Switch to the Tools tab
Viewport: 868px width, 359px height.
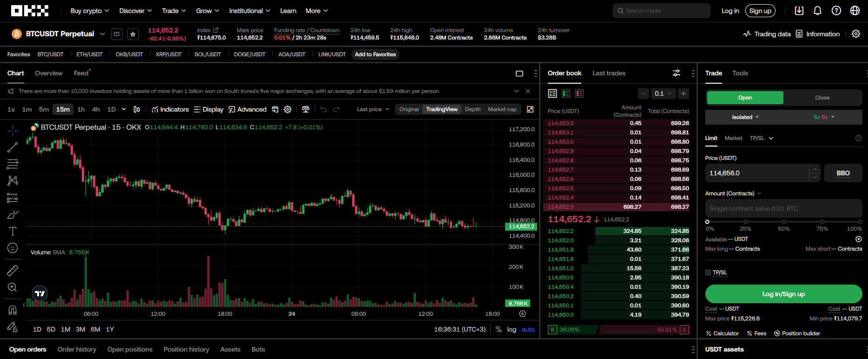(x=740, y=73)
